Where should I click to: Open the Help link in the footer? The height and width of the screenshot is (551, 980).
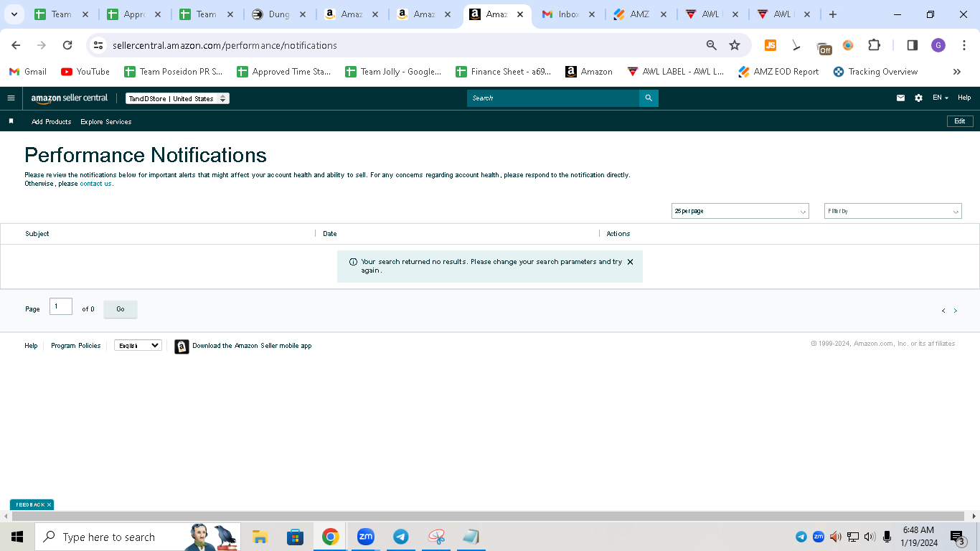coord(31,346)
